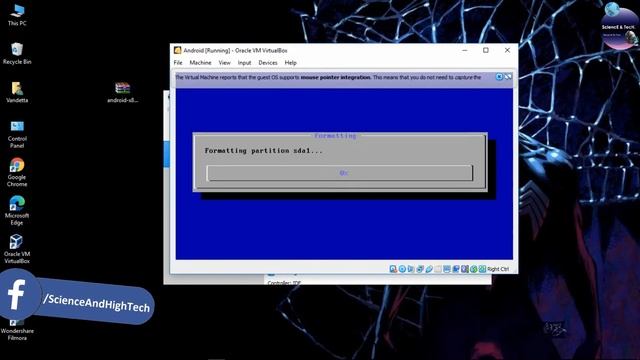Click the hard disk activity indicator icon
This screenshot has width=640, height=360.
pos(393,269)
